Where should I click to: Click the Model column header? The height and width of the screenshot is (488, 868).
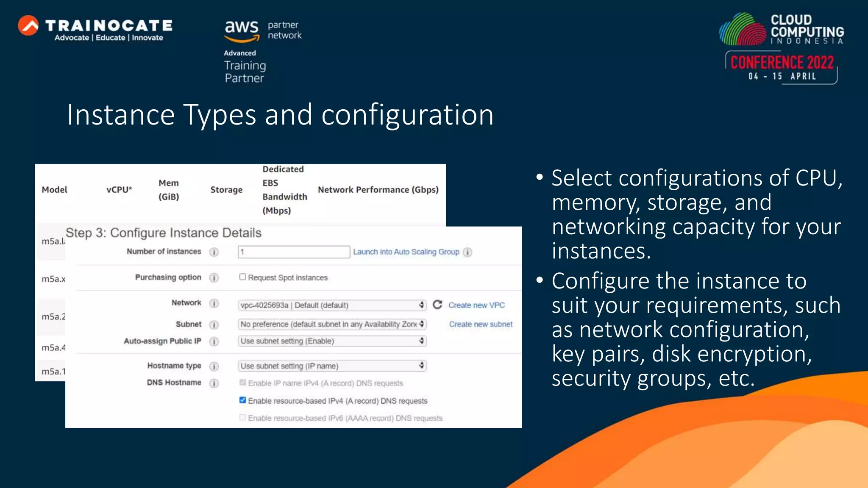tap(55, 190)
